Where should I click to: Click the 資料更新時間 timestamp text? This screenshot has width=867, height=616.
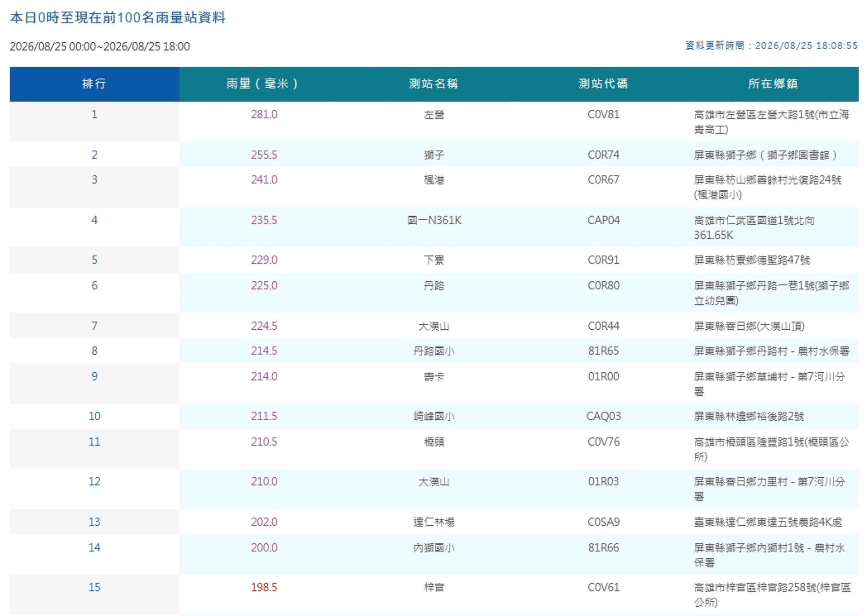pyautogui.click(x=771, y=45)
